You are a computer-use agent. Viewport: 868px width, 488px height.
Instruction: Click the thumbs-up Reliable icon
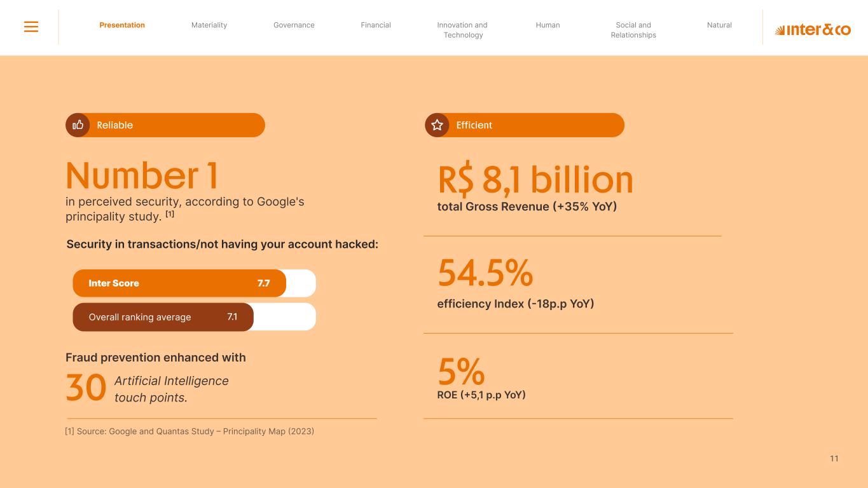(x=78, y=125)
